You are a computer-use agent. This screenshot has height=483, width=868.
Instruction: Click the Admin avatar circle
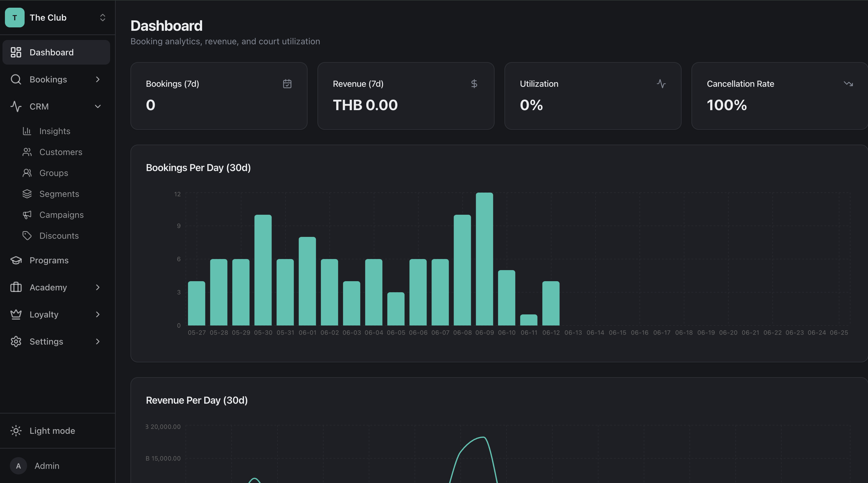(x=18, y=466)
